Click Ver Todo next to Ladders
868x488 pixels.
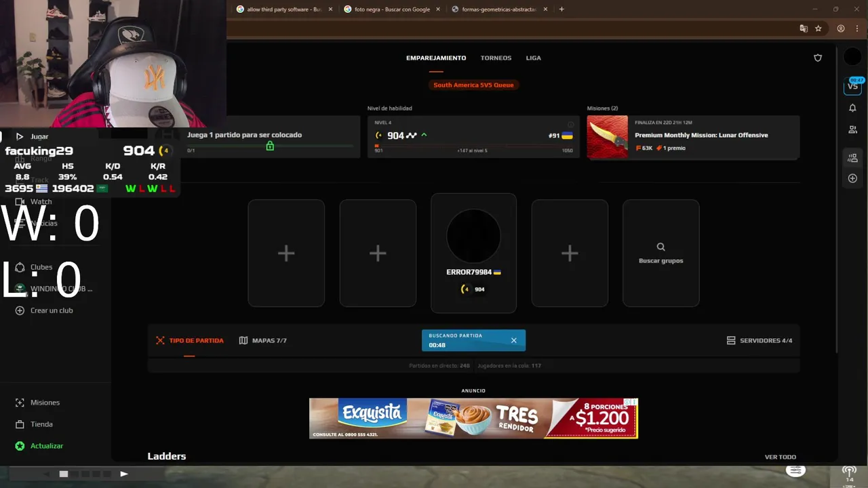coord(781,457)
